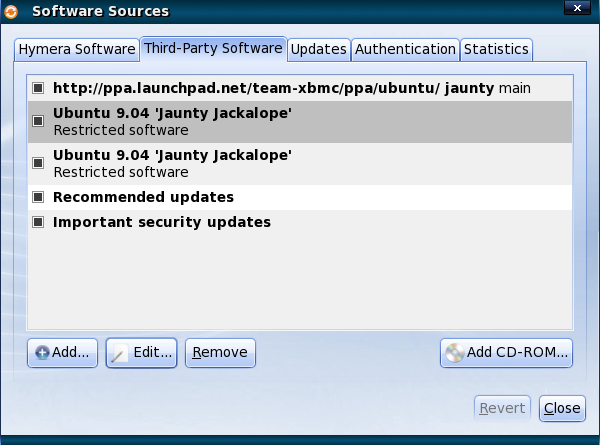Select the http://ppa.launchpad.net/team-xbmc row text
Viewport: 600px width, 445px height.
(292, 88)
